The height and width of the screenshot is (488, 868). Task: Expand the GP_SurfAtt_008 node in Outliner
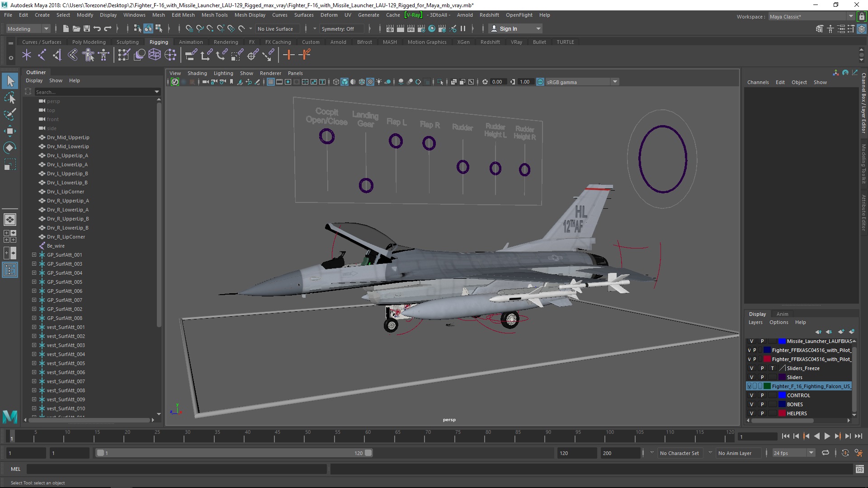click(x=34, y=318)
